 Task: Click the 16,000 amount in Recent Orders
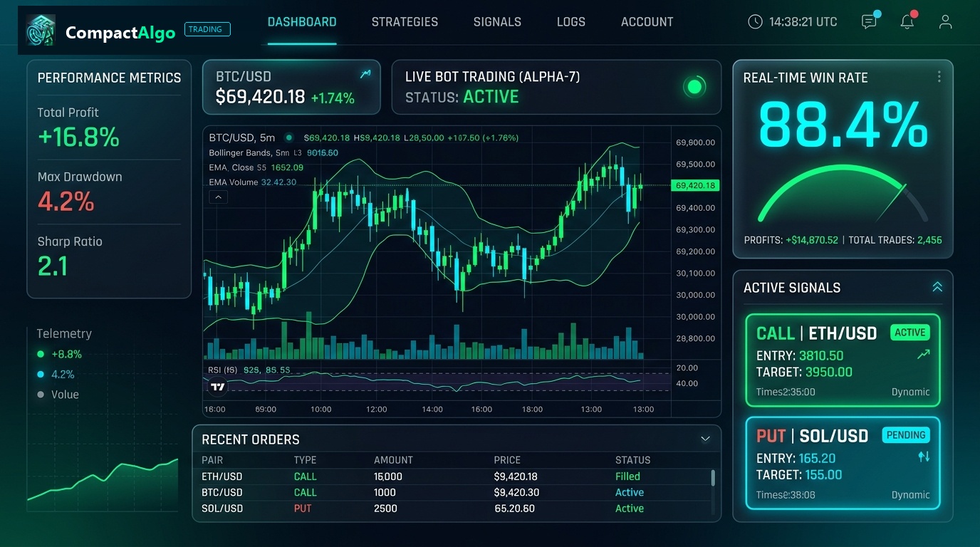click(x=388, y=476)
